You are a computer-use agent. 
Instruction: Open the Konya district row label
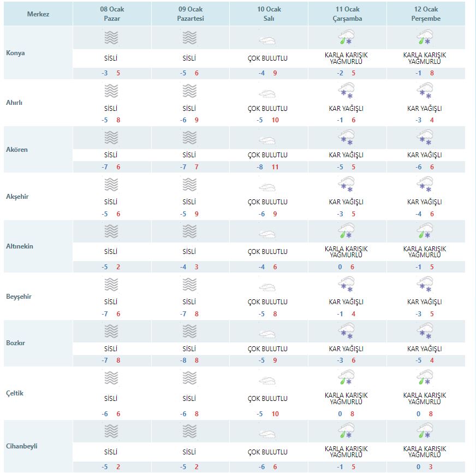16,54
